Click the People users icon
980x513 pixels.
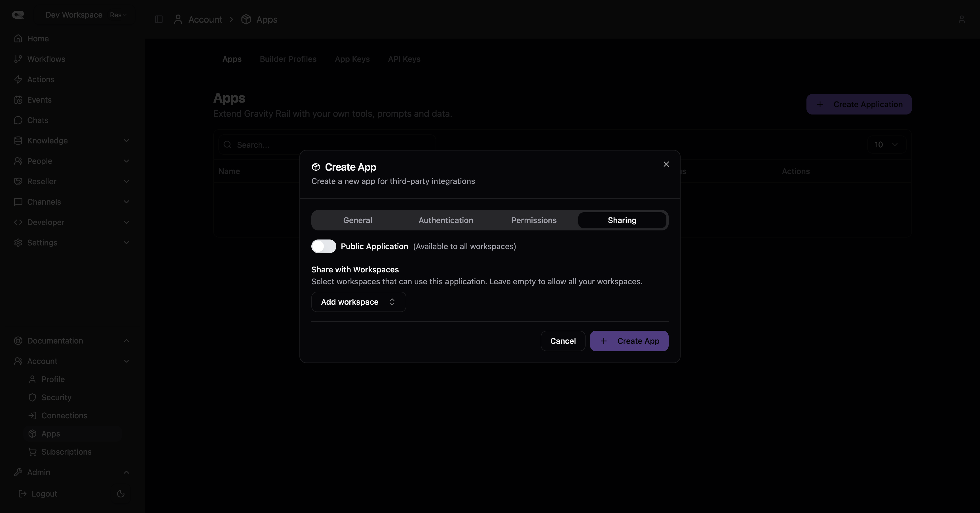pyautogui.click(x=18, y=161)
